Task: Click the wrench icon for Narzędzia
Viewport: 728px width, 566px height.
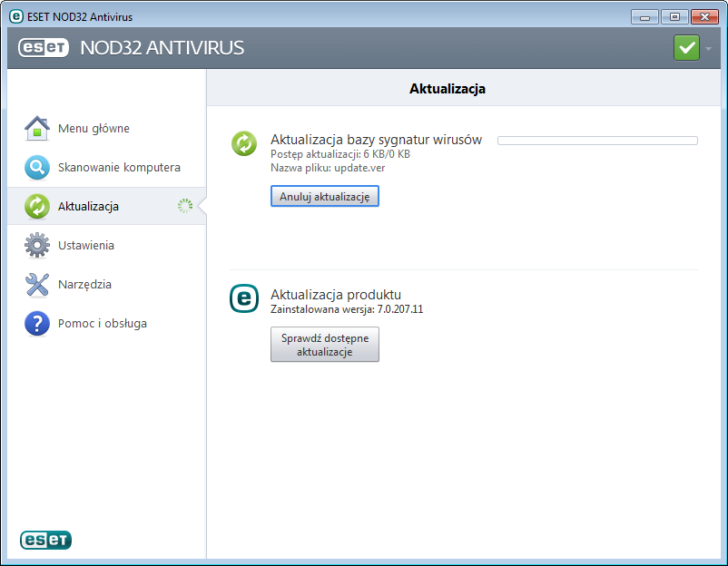Action: [x=37, y=284]
